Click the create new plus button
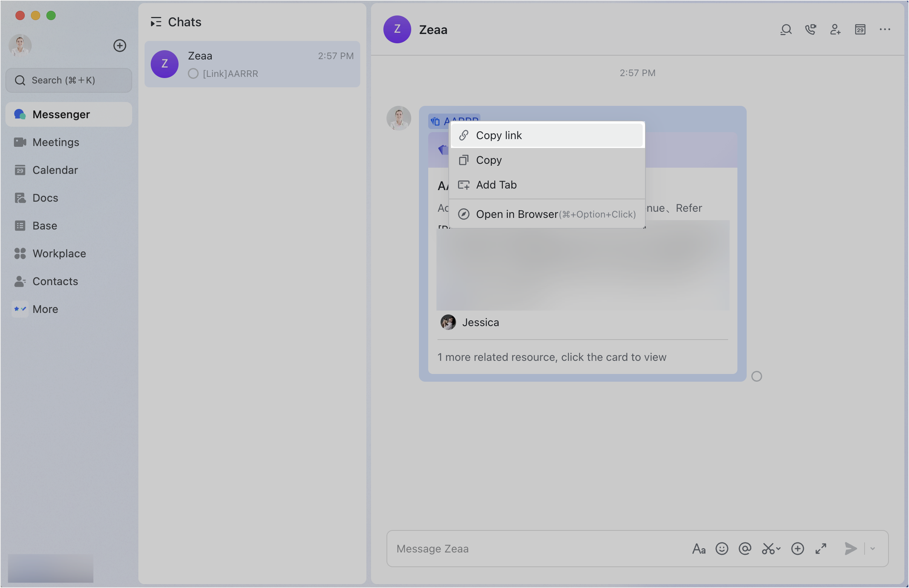This screenshot has width=909, height=588. click(120, 46)
